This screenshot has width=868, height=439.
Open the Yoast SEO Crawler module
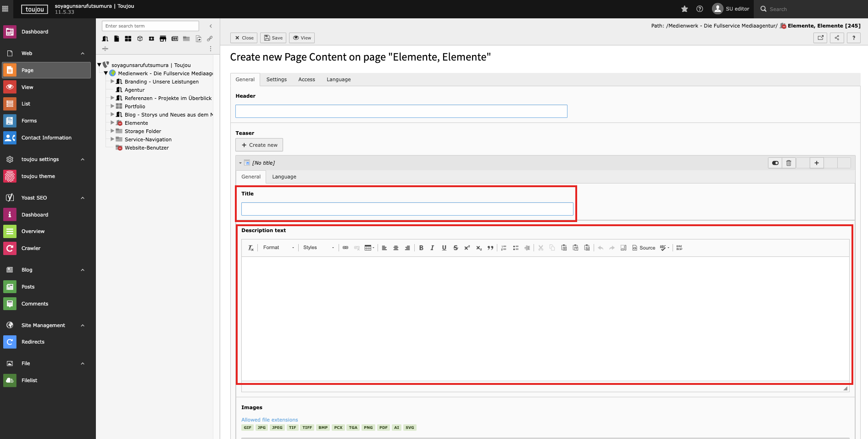pyautogui.click(x=31, y=248)
